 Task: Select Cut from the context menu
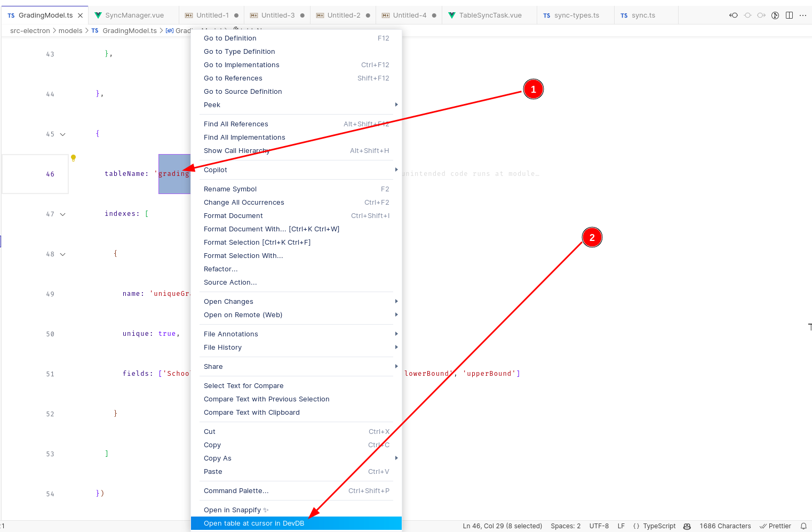[x=297, y=432]
